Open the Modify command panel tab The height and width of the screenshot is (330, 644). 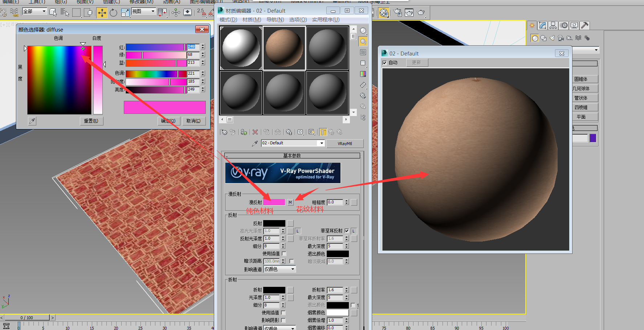pos(543,25)
